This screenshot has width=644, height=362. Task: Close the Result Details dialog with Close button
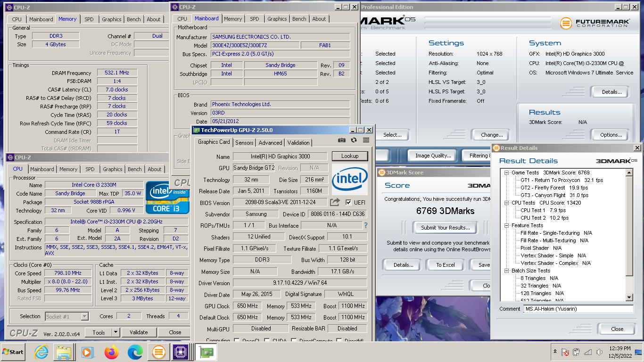[617, 329]
